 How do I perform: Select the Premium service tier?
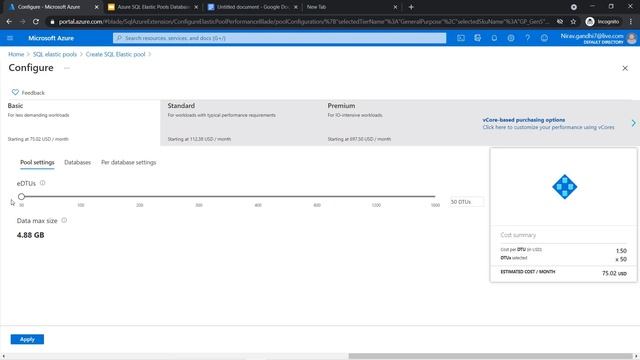point(400,122)
